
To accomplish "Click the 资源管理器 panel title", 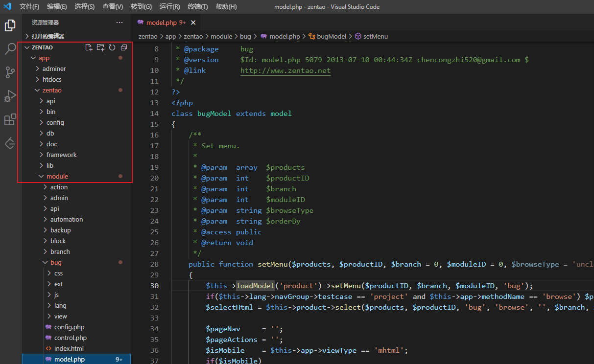I will 45,23.
